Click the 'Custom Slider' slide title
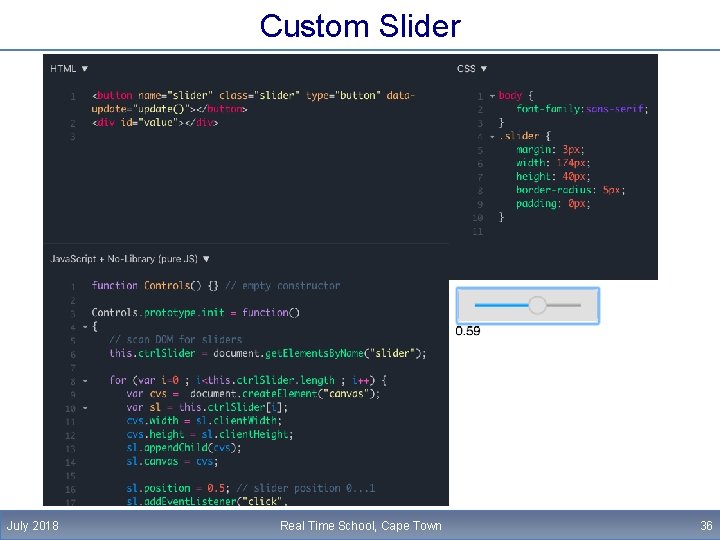Viewport: 720px width, 540px height. point(360,26)
